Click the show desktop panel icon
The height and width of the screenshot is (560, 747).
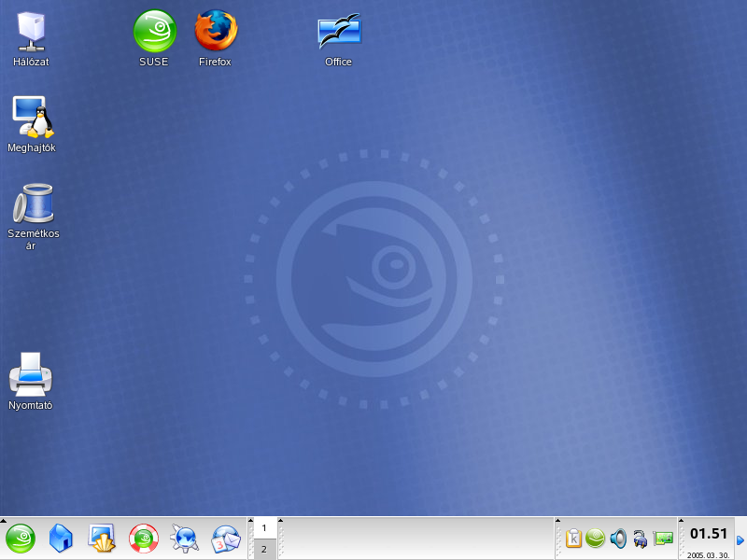[x=102, y=539]
